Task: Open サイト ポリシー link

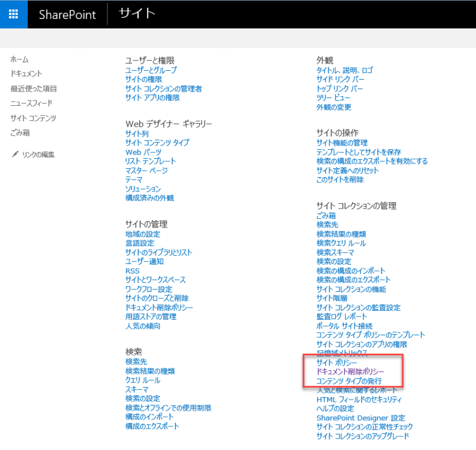Action: tap(337, 363)
